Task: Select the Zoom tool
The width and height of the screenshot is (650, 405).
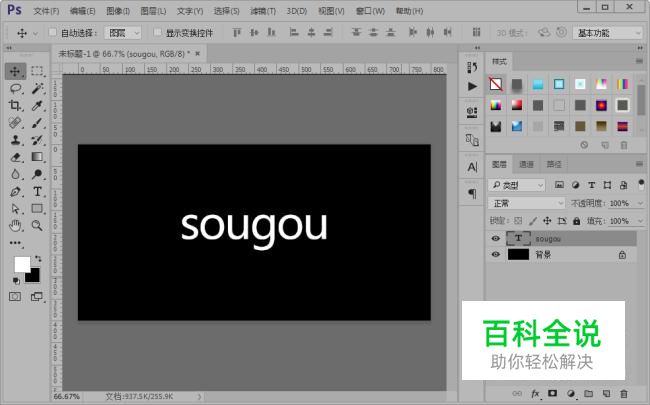Action: point(37,226)
